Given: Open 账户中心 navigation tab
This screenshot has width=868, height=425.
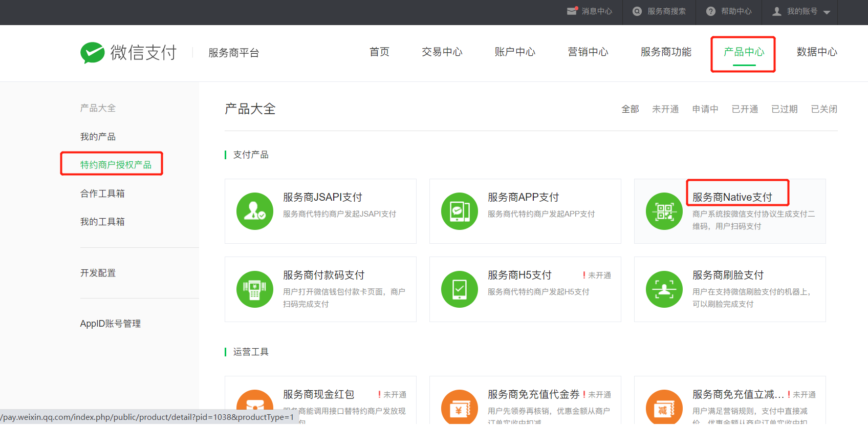Looking at the screenshot, I should click(515, 52).
